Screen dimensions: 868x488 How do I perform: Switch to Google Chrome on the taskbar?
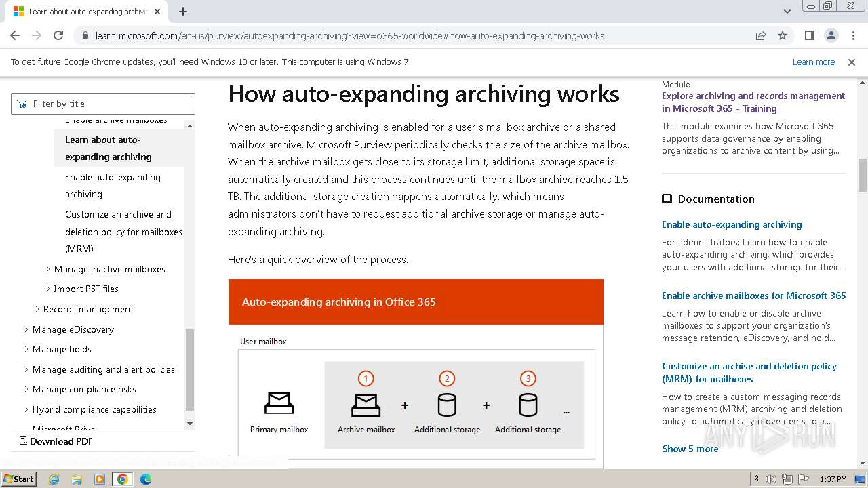pos(122,479)
